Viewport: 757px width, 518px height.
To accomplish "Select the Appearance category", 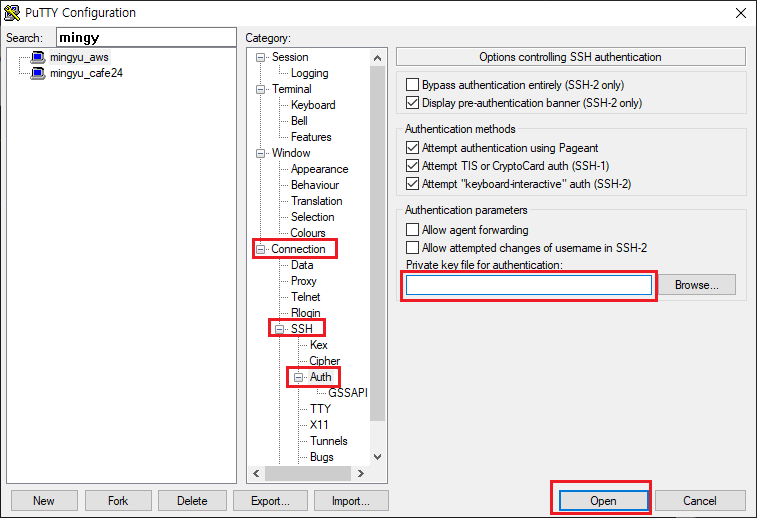I will (x=319, y=169).
